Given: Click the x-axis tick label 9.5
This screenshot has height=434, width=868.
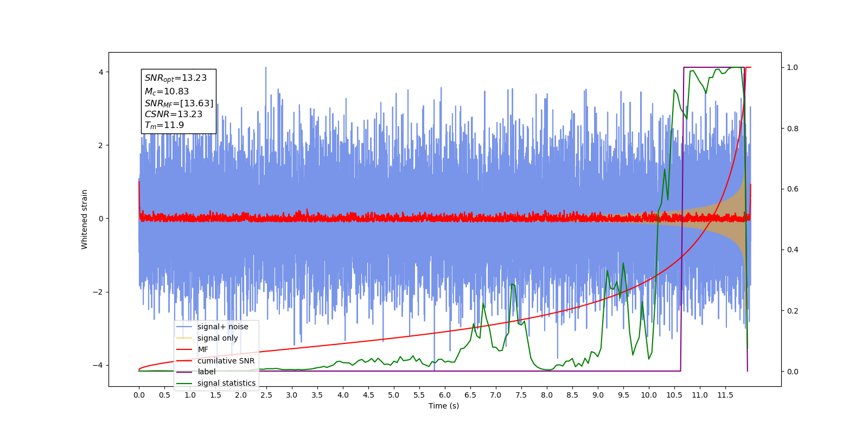Looking at the screenshot, I should coord(623,395).
